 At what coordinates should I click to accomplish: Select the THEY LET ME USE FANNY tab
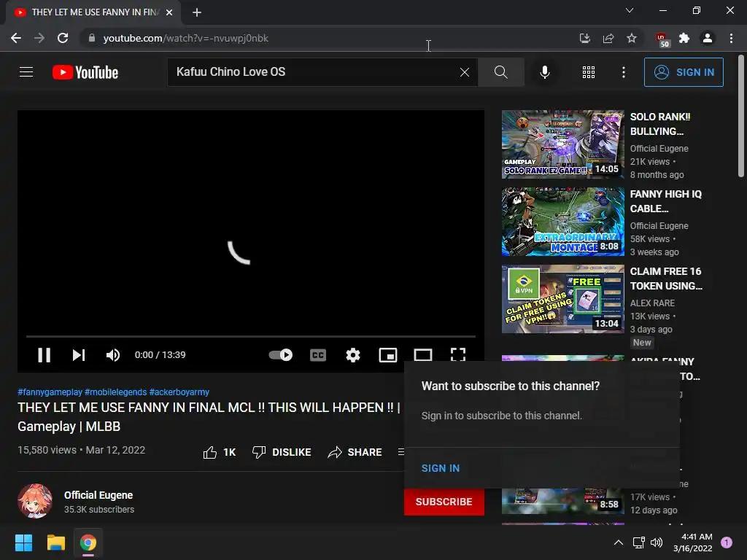(x=93, y=12)
